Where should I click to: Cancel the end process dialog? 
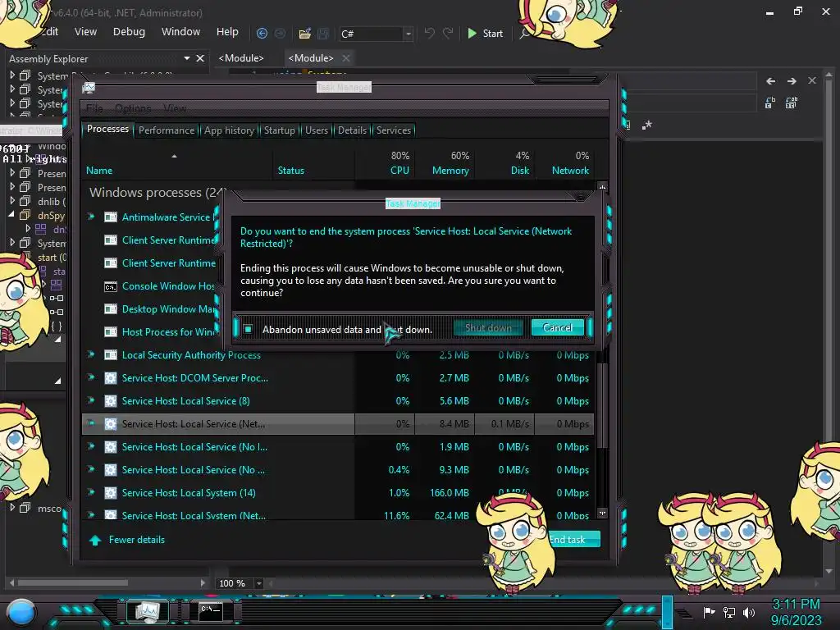tap(558, 328)
